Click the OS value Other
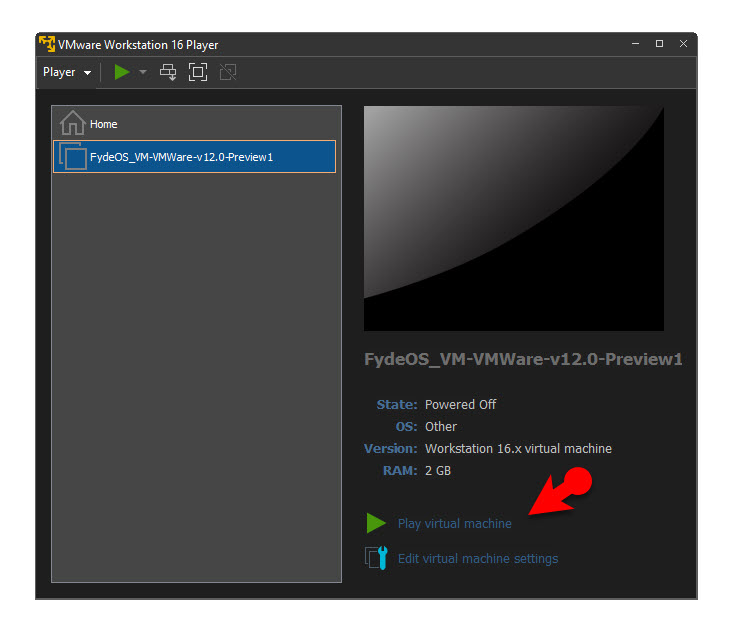The image size is (732, 636). click(441, 427)
